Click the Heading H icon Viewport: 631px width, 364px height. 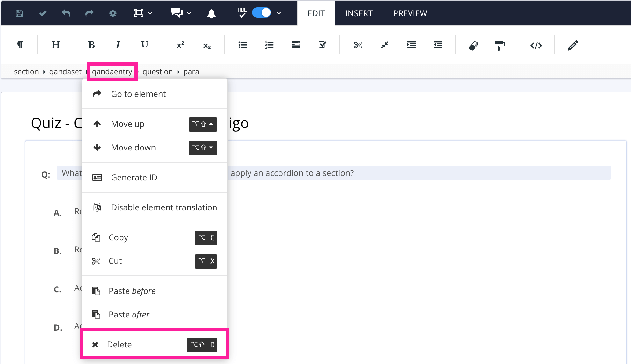56,45
